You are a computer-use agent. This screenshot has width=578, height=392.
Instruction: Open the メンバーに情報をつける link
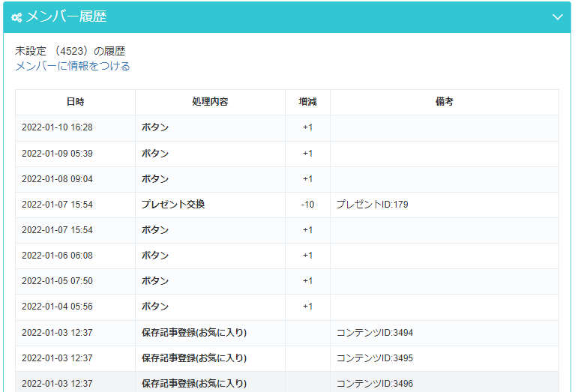coord(73,66)
